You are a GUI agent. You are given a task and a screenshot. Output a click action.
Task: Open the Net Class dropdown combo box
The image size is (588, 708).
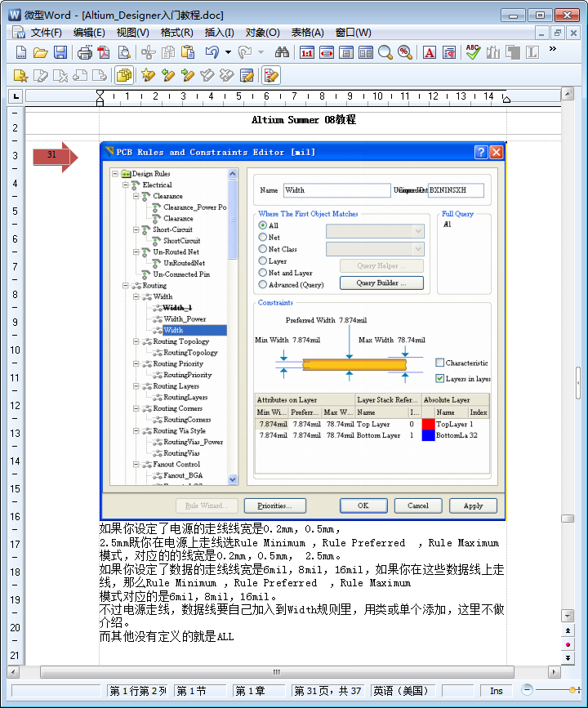tap(375, 249)
